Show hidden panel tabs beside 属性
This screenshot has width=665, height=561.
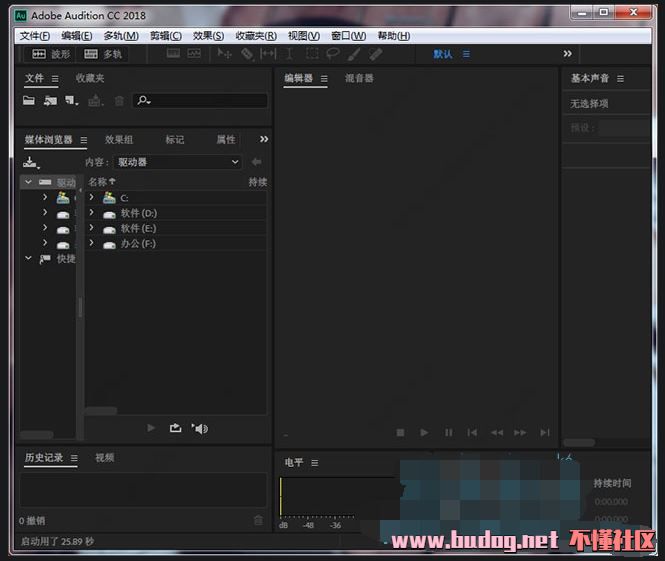pos(264,139)
